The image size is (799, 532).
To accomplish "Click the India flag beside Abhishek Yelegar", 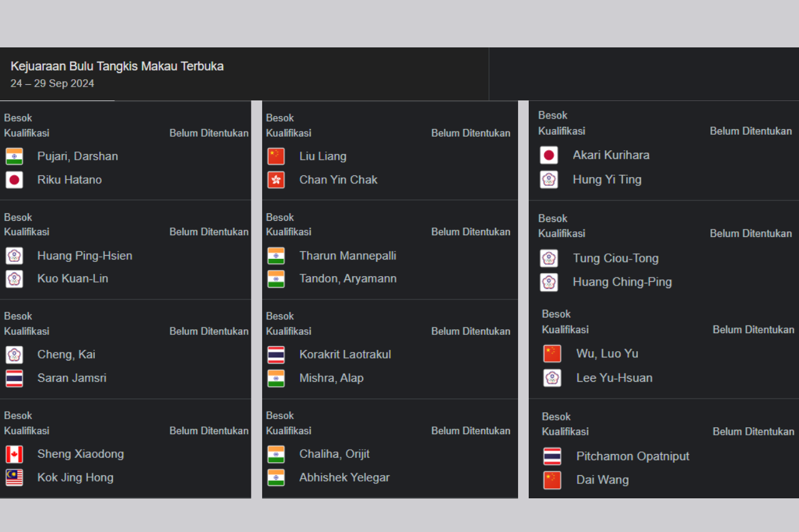I will pyautogui.click(x=276, y=477).
